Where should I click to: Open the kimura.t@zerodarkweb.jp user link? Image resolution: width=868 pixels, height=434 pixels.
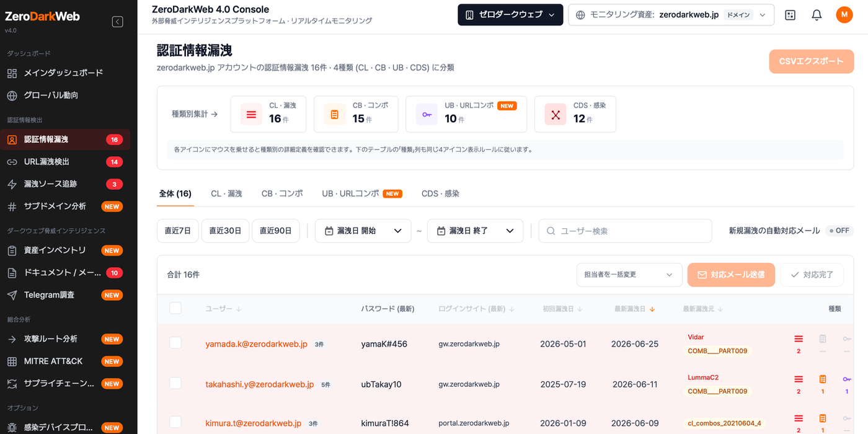tap(254, 423)
